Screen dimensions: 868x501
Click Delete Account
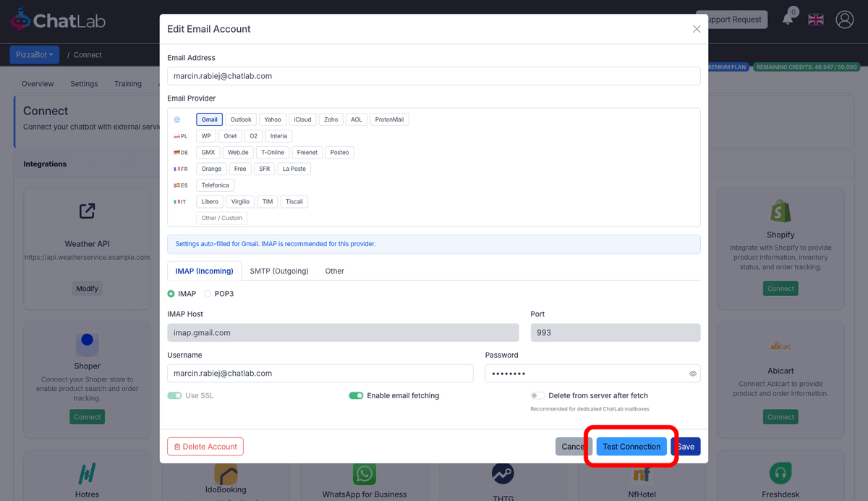(x=205, y=447)
